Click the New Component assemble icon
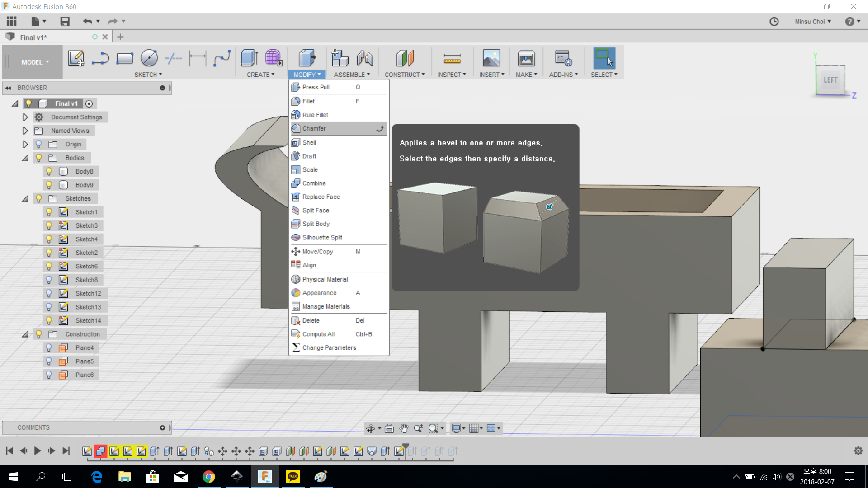This screenshot has height=488, width=868. (340, 58)
